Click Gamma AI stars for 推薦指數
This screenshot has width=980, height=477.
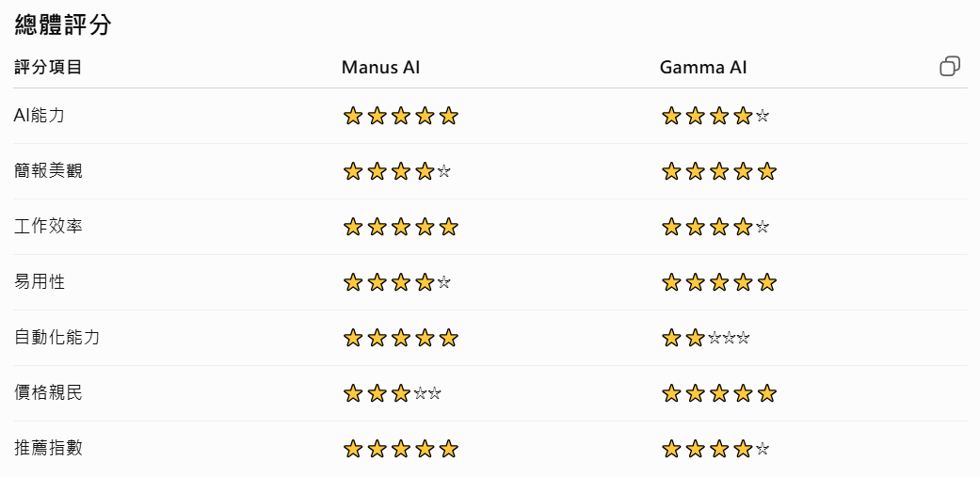(x=715, y=449)
